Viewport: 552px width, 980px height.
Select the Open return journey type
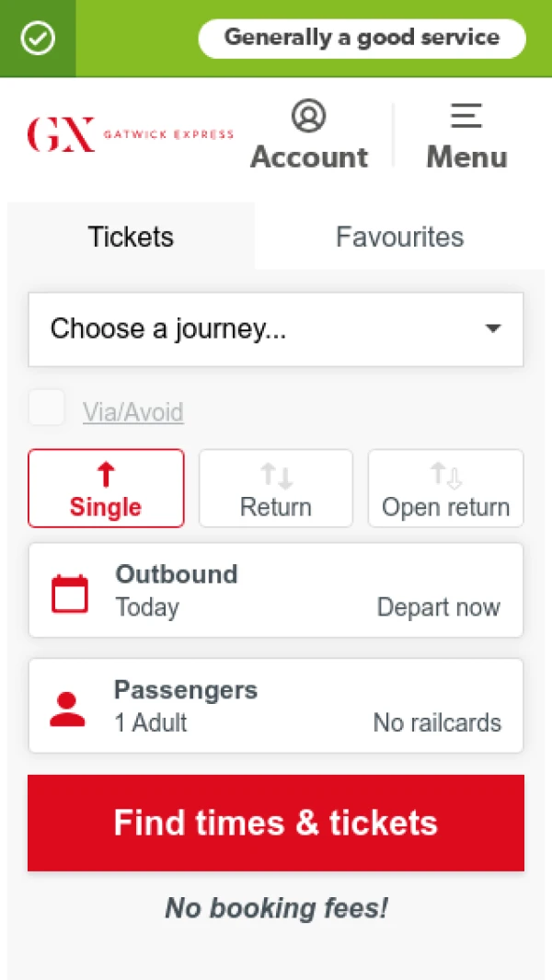tap(445, 488)
